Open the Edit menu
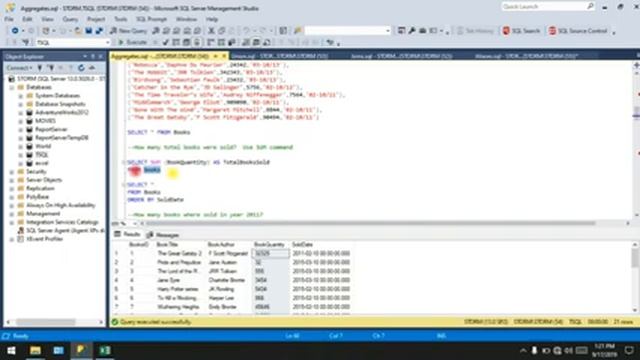Image resolution: width=640 pixels, height=360 pixels. tap(27, 19)
